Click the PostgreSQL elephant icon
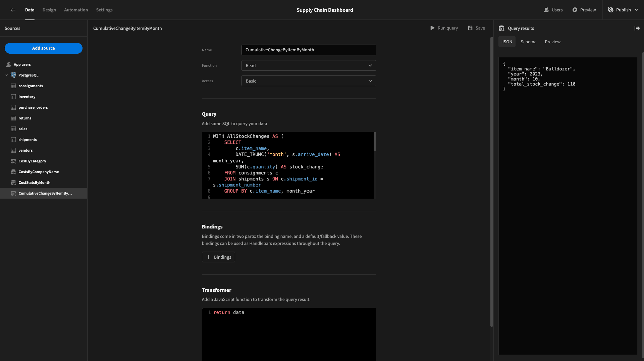644x361 pixels. [13, 75]
